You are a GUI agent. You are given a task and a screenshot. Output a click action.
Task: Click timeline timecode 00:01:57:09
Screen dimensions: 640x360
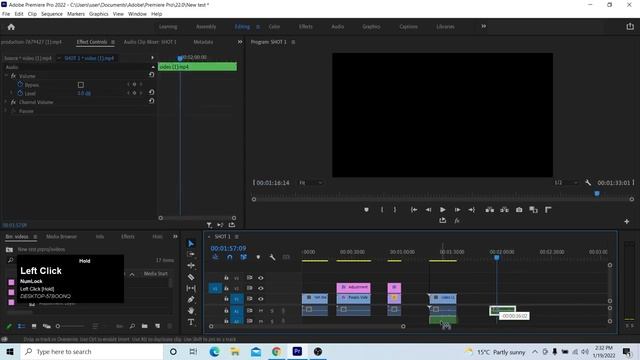tap(228, 248)
